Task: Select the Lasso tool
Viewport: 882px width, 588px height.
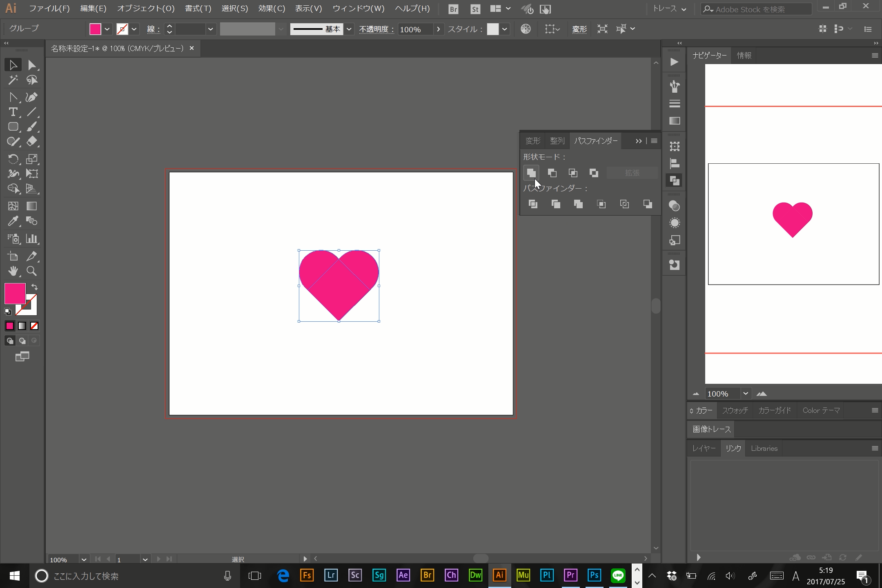Action: 32,80
